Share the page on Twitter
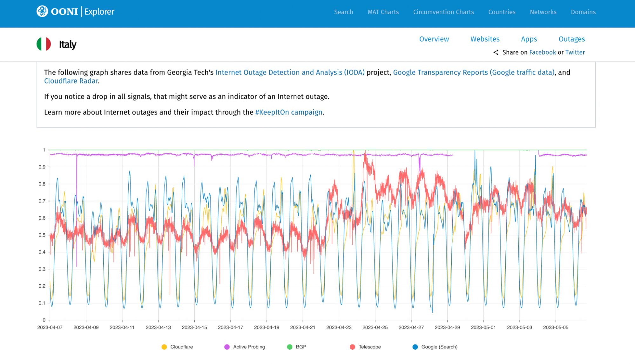This screenshot has height=364, width=635. click(x=575, y=52)
